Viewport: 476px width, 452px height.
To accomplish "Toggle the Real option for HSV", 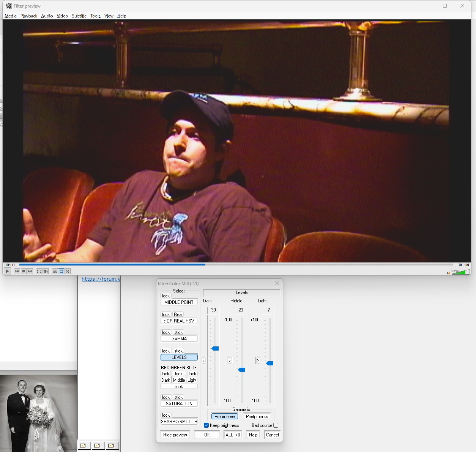I will pyautogui.click(x=178, y=315).
